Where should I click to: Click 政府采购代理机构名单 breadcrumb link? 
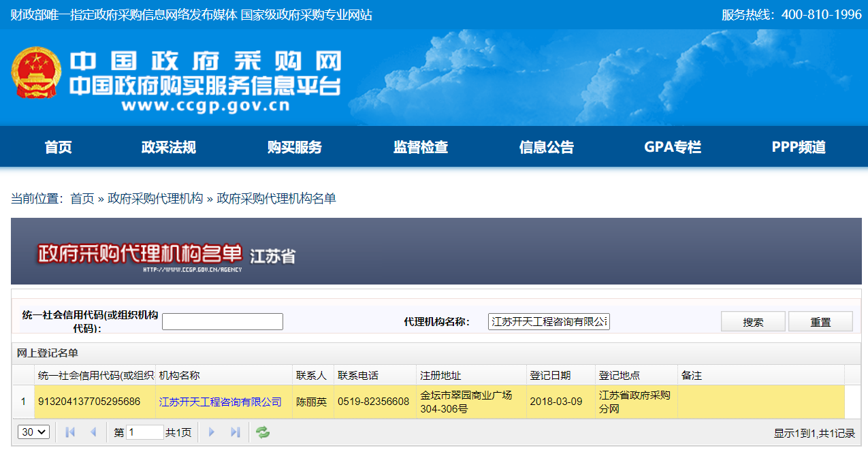[x=276, y=198]
